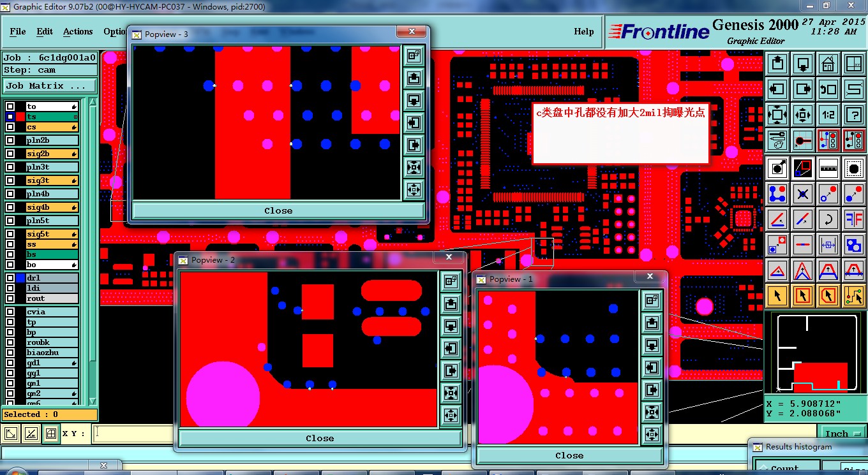Viewport: 868px width, 475px height.
Task: Select the ruler measurement tool
Action: 828,168
